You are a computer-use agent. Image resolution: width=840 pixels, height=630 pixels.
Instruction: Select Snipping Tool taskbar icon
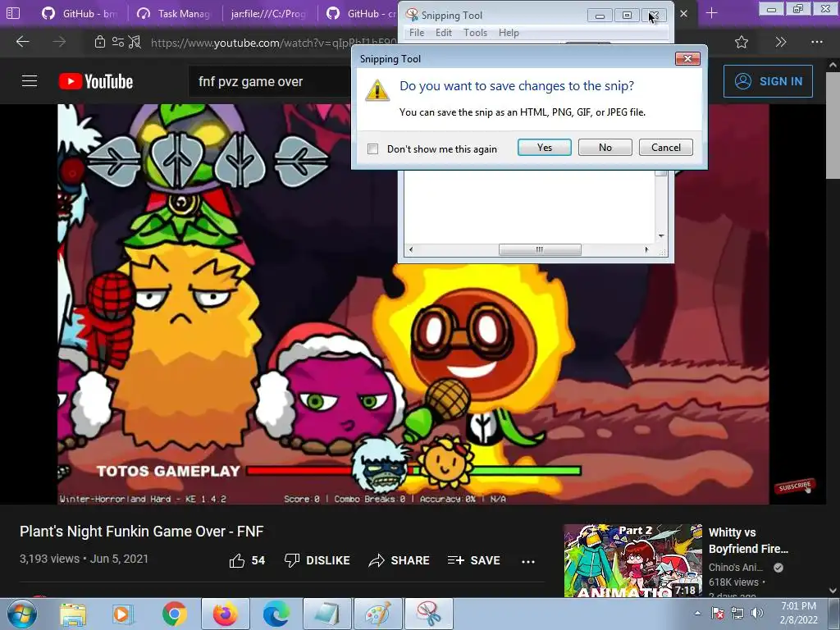pos(428,614)
